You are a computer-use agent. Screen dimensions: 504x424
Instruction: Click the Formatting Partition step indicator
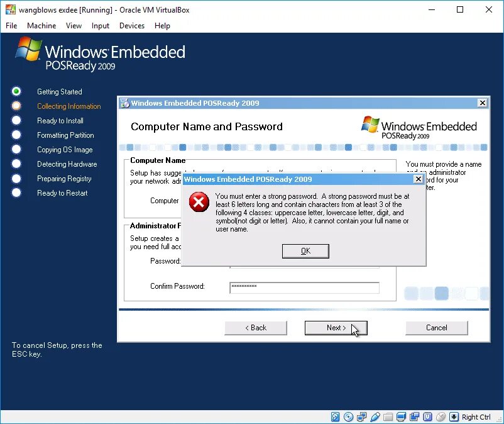[16, 135]
